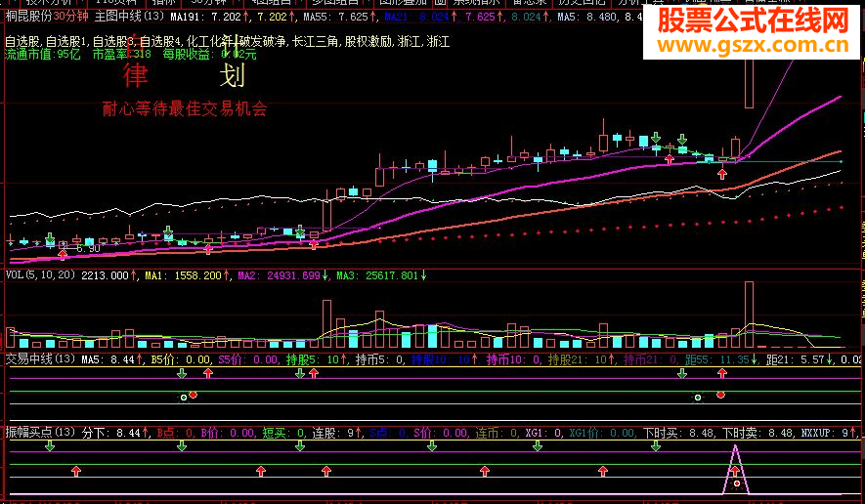Click the last green down arrow in 振幅买点 panel

[x=656, y=446]
